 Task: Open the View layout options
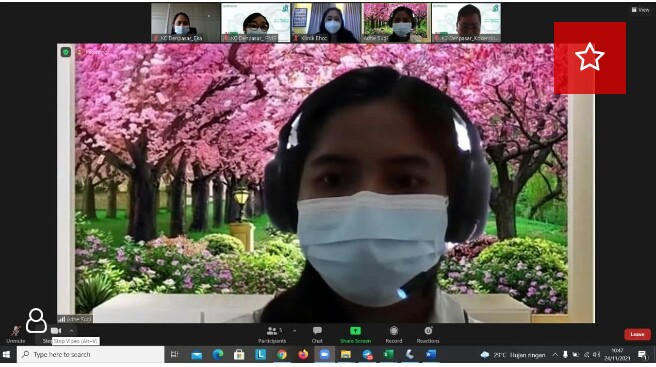tap(640, 10)
